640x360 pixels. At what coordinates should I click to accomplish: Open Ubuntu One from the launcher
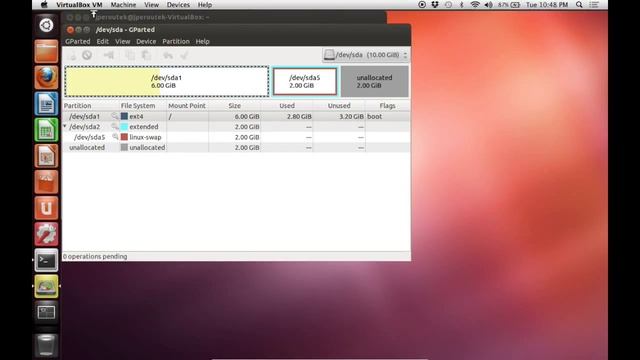[46, 208]
